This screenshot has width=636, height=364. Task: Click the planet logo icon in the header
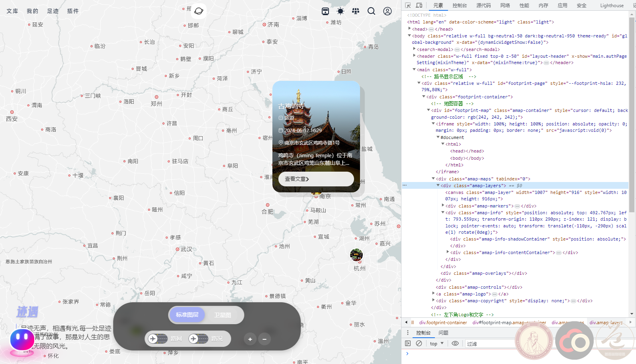pyautogui.click(x=199, y=11)
